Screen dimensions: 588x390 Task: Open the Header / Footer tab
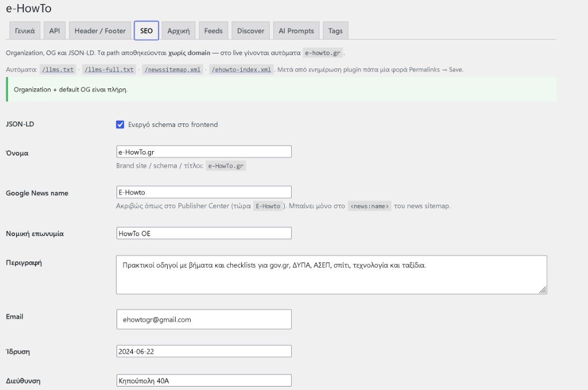point(100,31)
